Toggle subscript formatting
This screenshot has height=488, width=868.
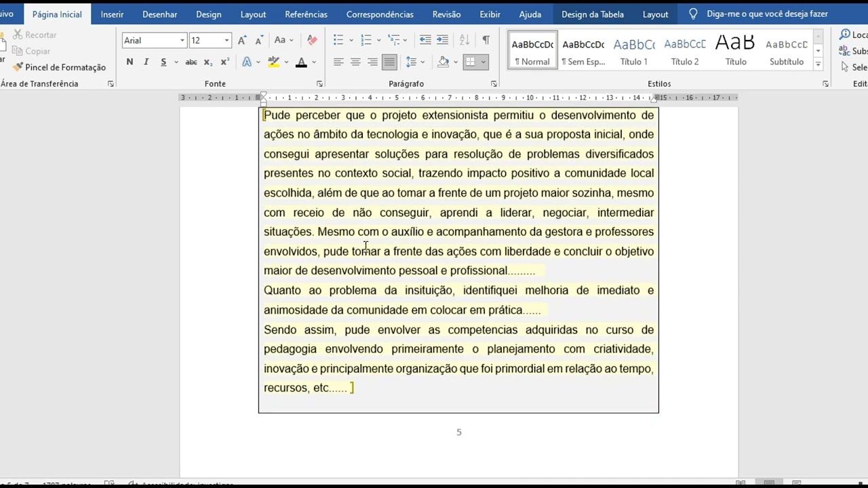point(208,62)
